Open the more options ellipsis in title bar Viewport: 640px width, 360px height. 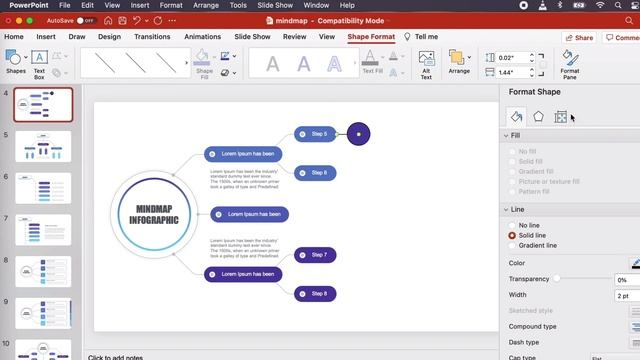pos(172,20)
